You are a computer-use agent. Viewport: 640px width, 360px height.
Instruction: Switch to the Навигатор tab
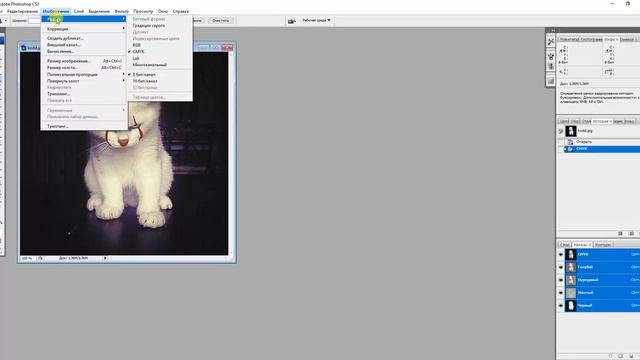pyautogui.click(x=569, y=40)
